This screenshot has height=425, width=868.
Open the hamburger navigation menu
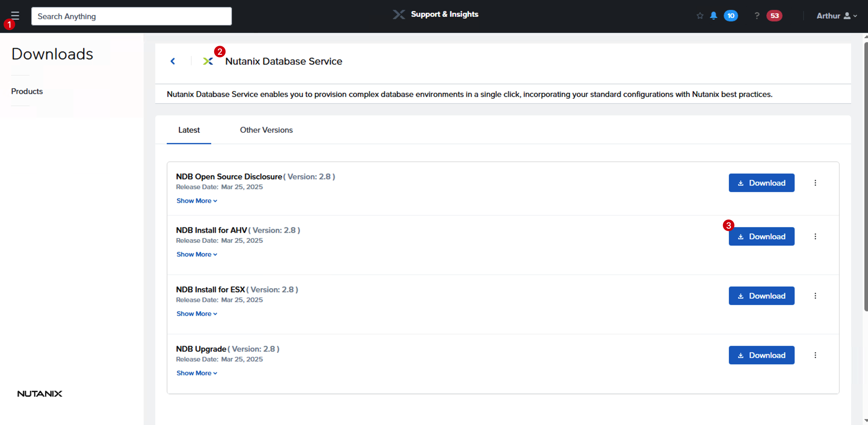(15, 16)
